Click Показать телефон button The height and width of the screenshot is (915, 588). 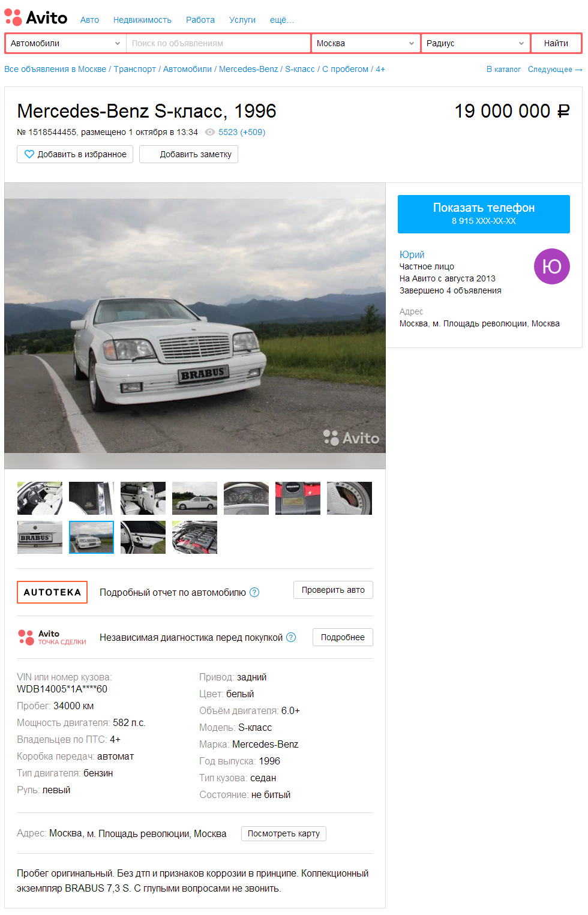coord(484,214)
